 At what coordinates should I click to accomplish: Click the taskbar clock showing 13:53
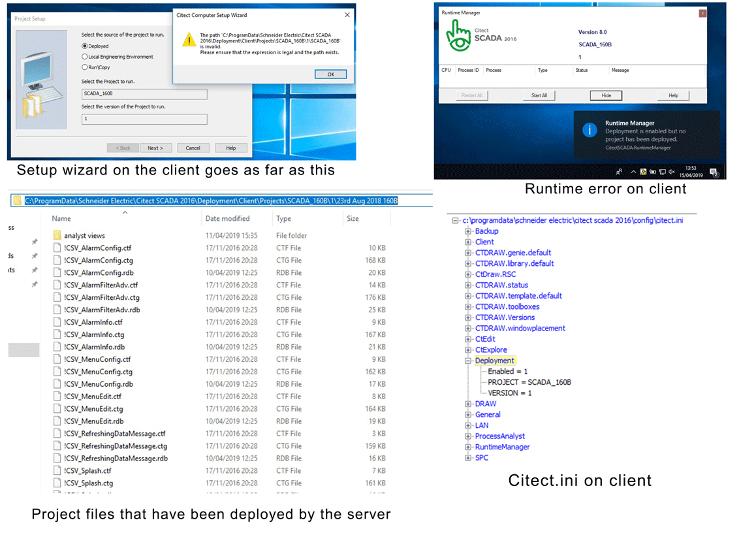[x=691, y=172]
